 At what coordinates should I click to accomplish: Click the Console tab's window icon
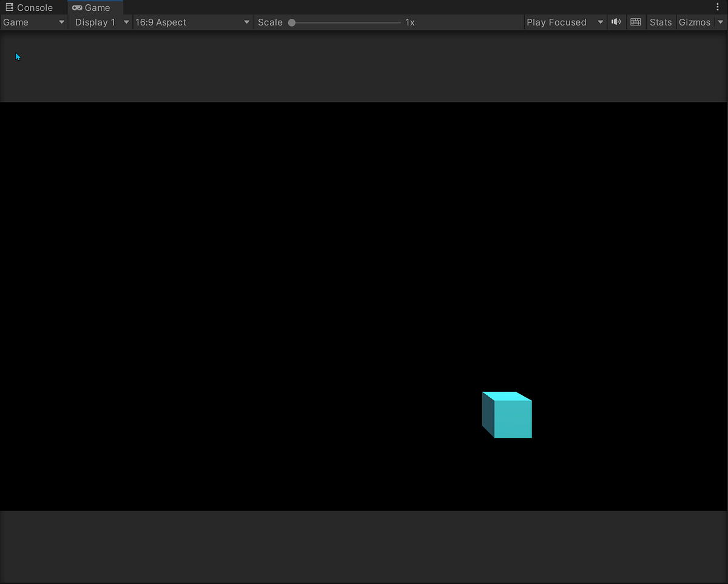click(x=8, y=7)
